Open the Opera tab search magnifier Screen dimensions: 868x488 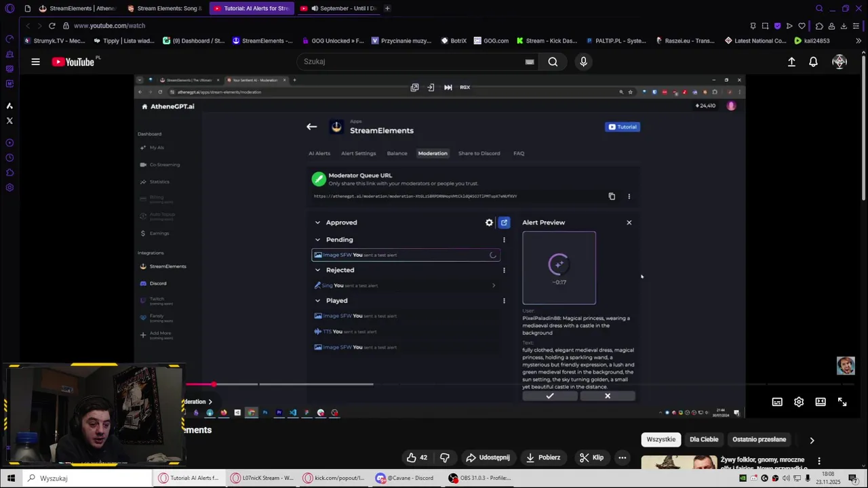[x=819, y=9]
